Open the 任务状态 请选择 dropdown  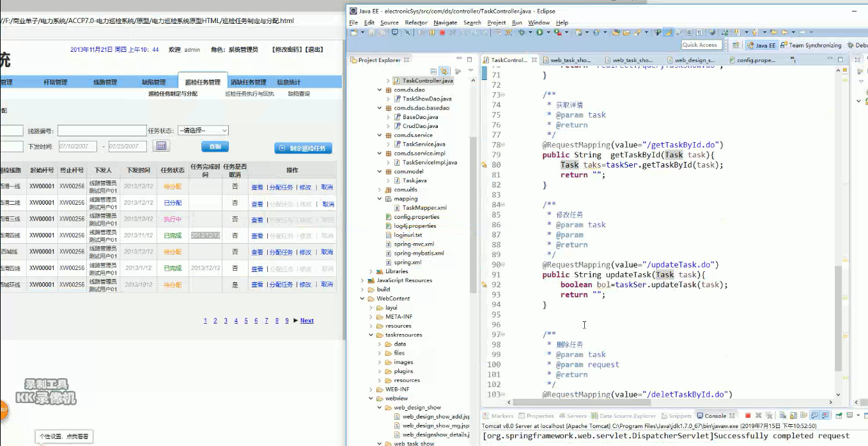point(203,130)
